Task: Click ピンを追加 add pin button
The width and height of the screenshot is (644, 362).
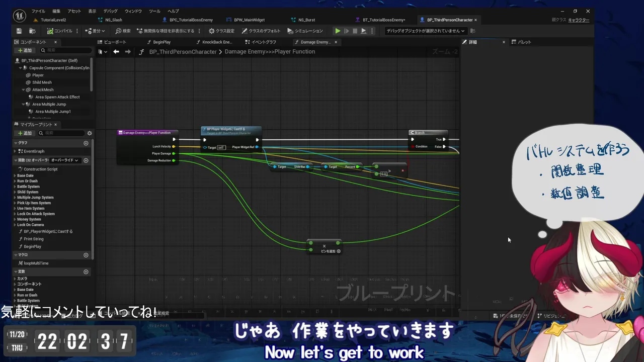Action: [x=331, y=251]
